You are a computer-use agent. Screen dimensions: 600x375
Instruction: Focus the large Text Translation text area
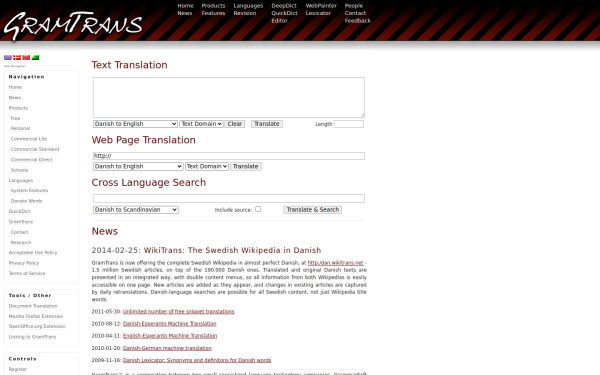coord(229,98)
